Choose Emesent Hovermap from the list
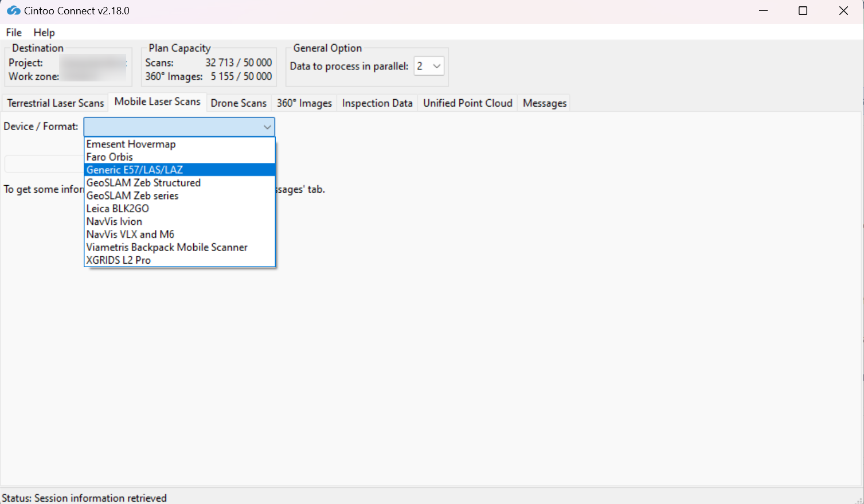 click(x=180, y=144)
